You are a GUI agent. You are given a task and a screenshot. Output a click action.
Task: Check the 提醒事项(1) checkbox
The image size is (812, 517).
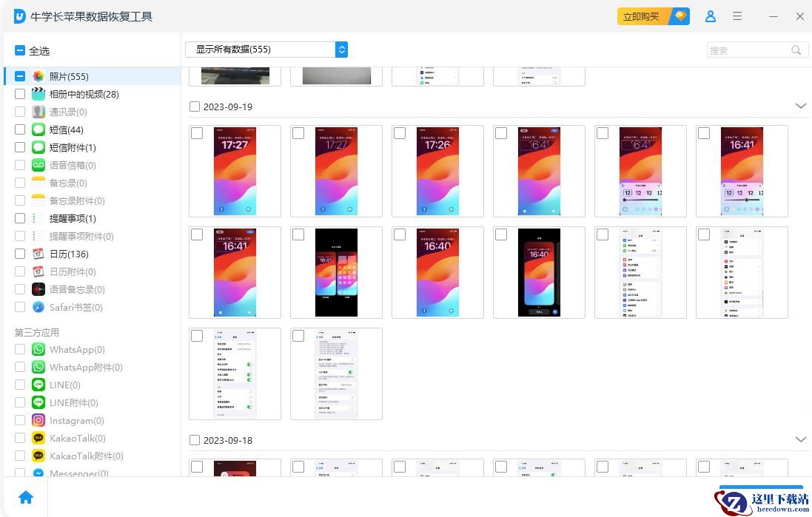pos(20,218)
